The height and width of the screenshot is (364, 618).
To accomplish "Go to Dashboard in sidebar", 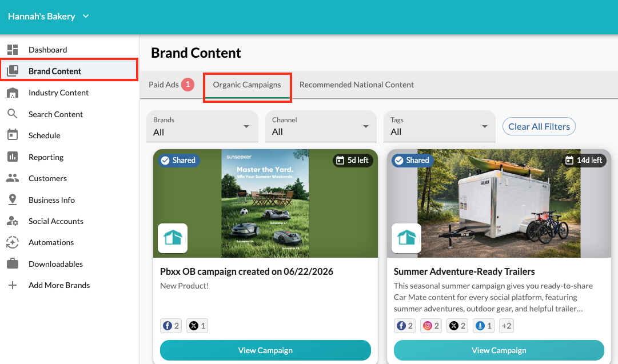I will [69, 50].
